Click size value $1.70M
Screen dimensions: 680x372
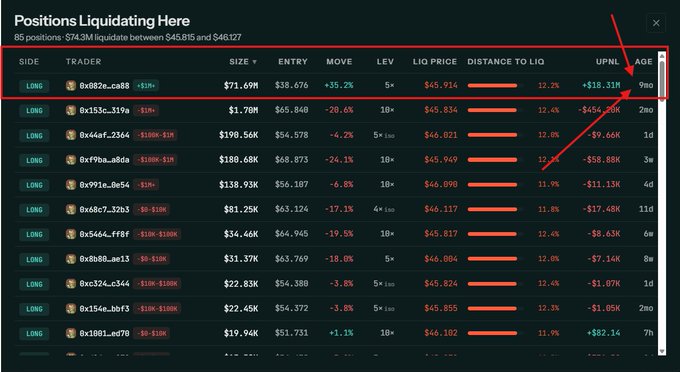pyautogui.click(x=243, y=111)
